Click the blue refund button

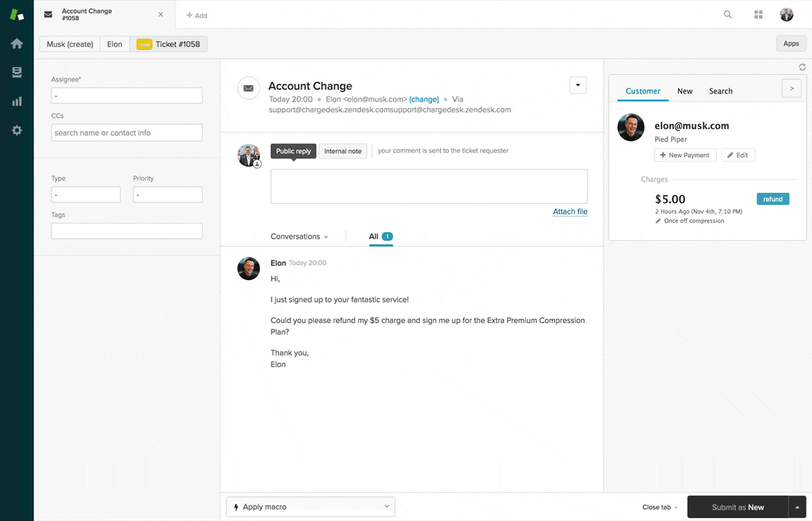(772, 199)
